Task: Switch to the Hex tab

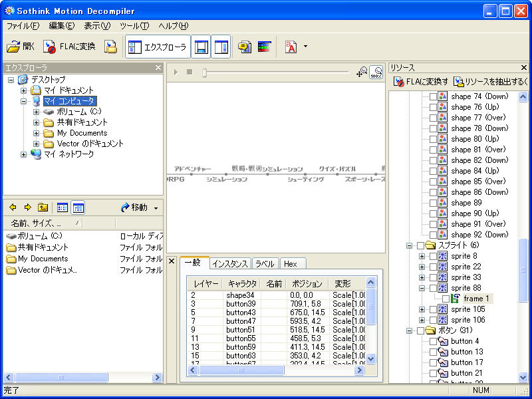Action: click(293, 264)
